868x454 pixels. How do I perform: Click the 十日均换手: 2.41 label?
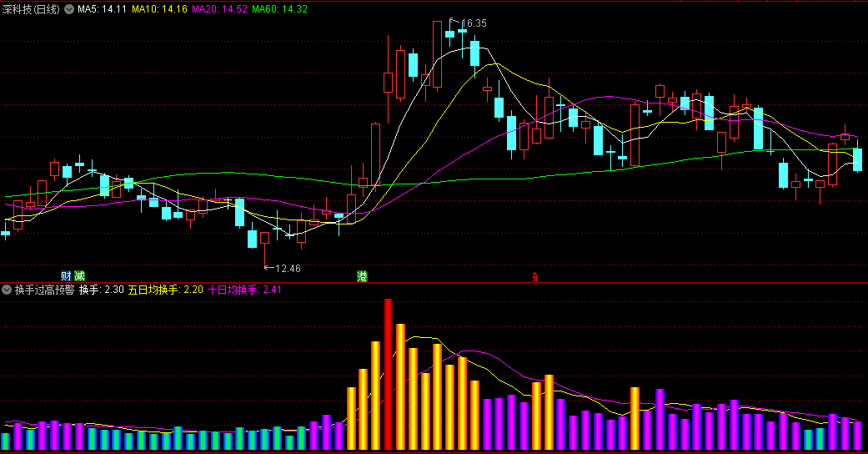coord(244,290)
